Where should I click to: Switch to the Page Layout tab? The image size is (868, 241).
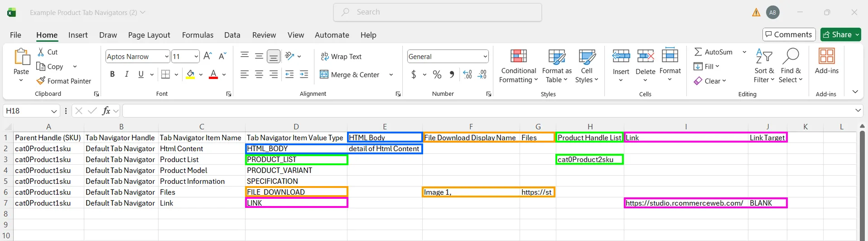[149, 35]
